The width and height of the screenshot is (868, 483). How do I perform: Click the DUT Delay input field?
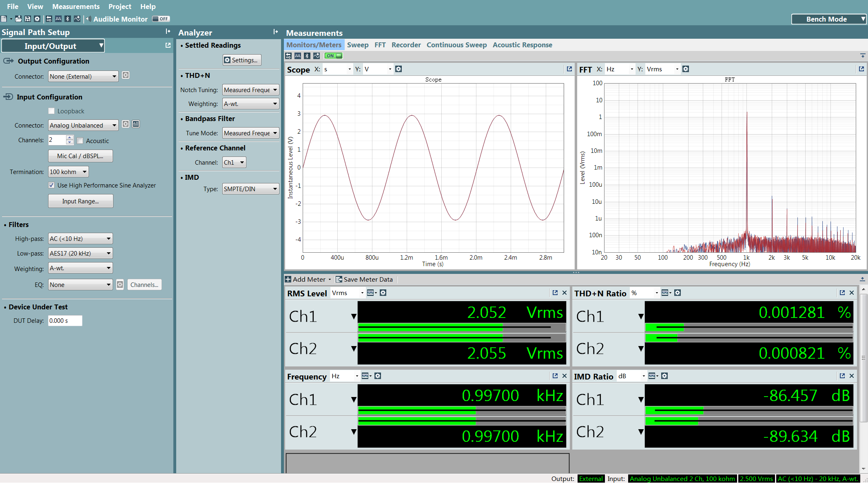65,321
